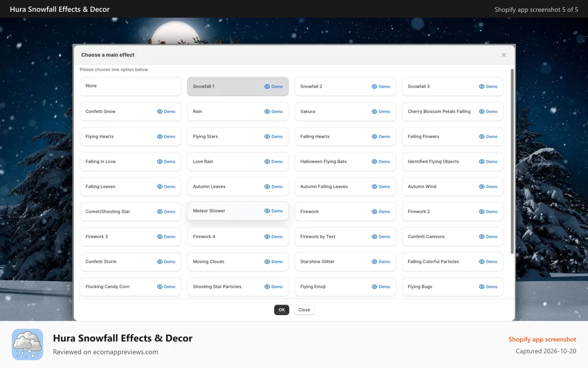Preview the Rain effect demo
The width and height of the screenshot is (588, 368).
click(273, 111)
